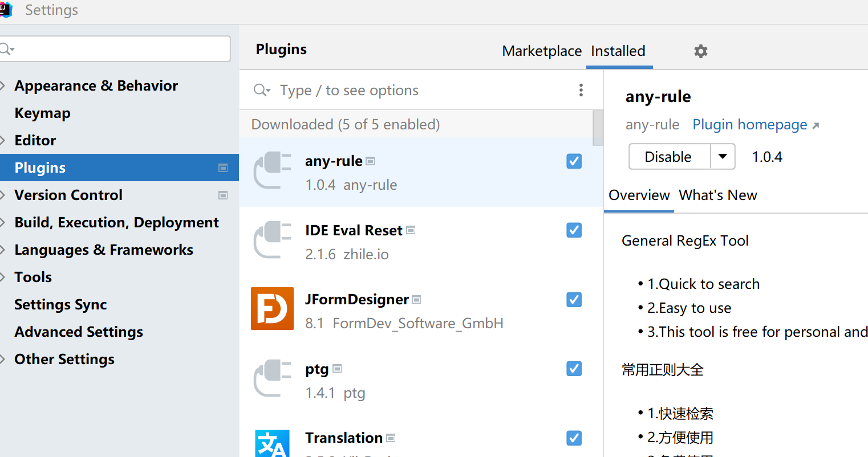Click the 'Downloaded (5 of 5 enabled)' header
868x457 pixels.
pyautogui.click(x=346, y=124)
